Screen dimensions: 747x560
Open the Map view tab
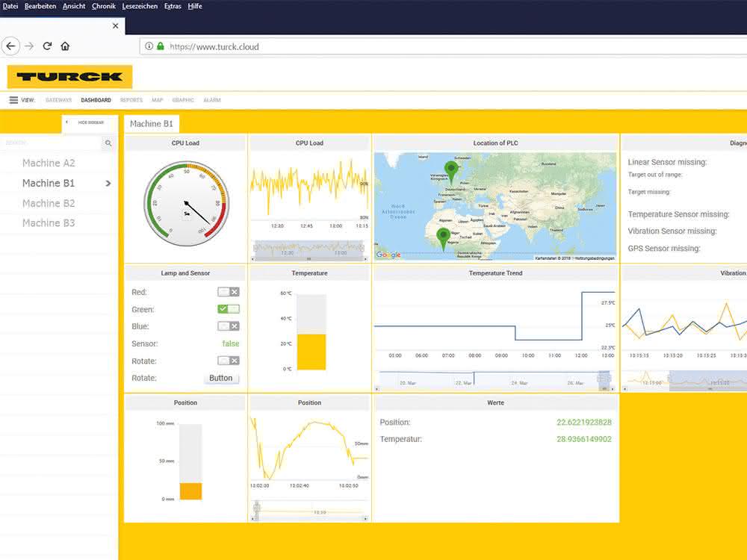point(157,100)
